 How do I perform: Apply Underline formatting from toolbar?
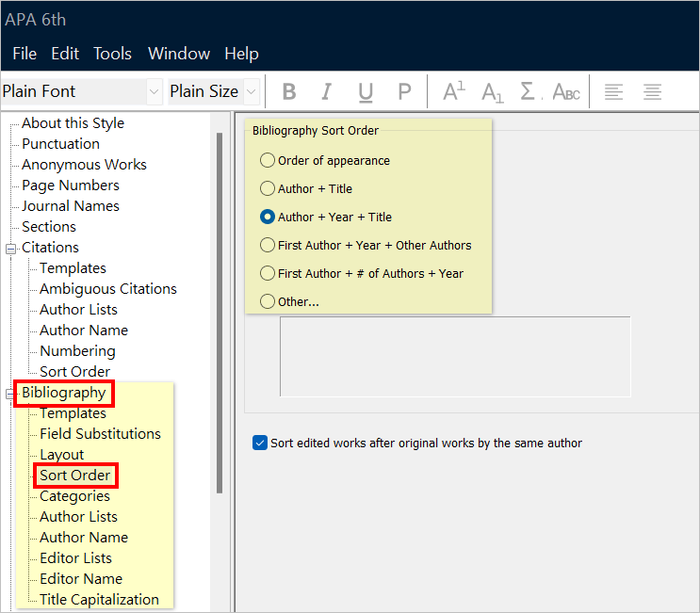click(x=366, y=92)
